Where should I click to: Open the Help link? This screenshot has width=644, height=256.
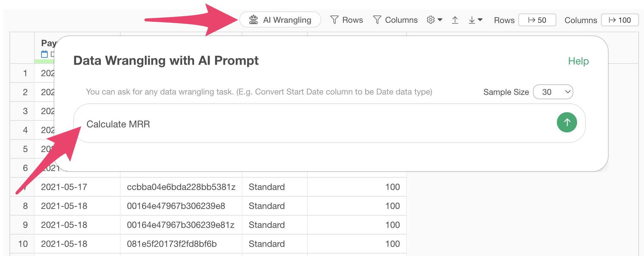(x=578, y=61)
